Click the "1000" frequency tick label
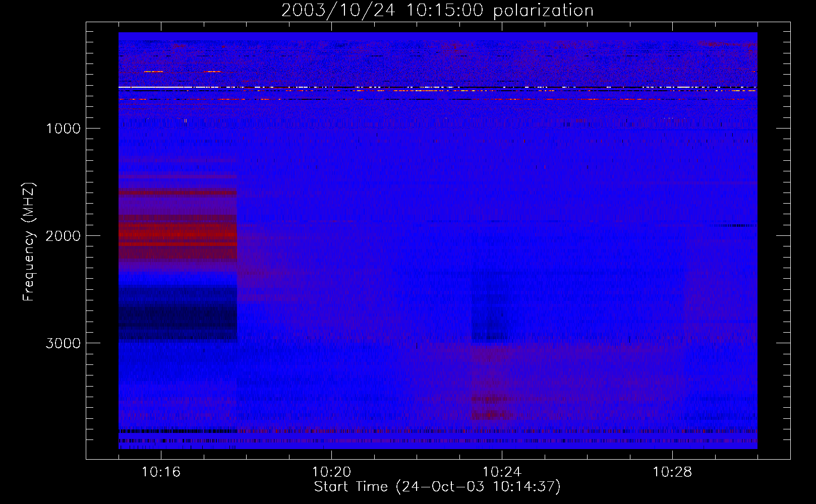This screenshot has height=504, width=816. pyautogui.click(x=63, y=129)
